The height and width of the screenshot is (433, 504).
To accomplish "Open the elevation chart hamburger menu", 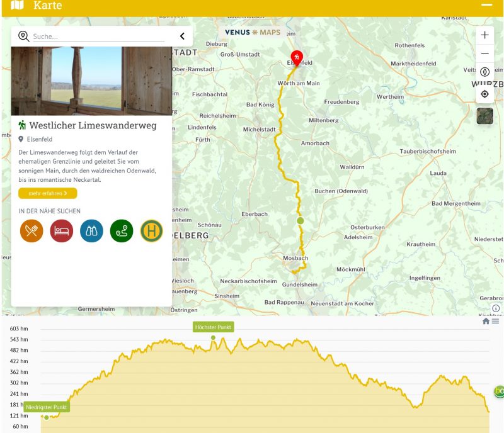I will (x=496, y=322).
